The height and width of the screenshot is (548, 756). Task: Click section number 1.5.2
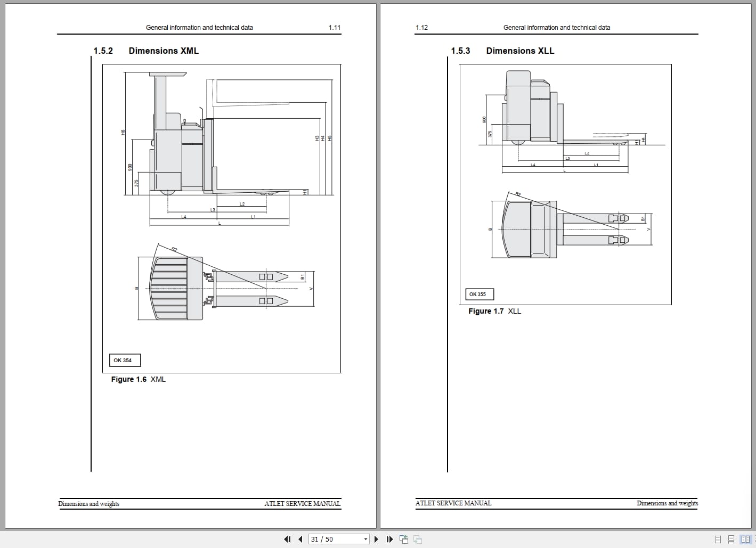click(x=103, y=51)
